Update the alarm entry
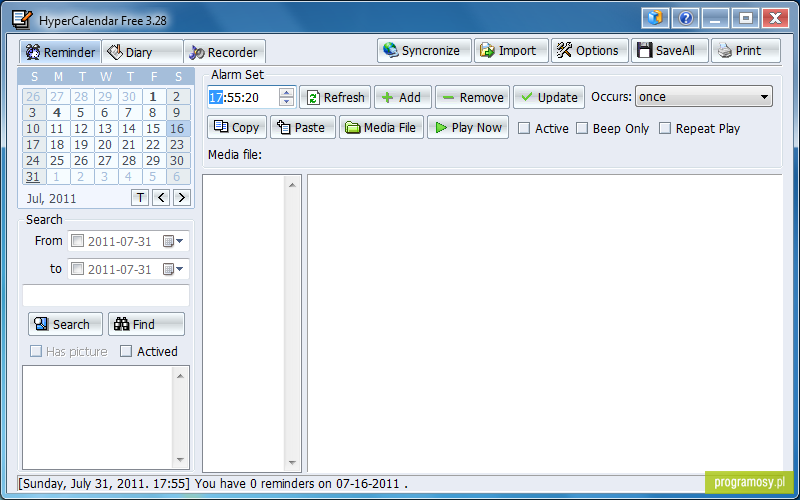The height and width of the screenshot is (500, 800). click(x=549, y=97)
